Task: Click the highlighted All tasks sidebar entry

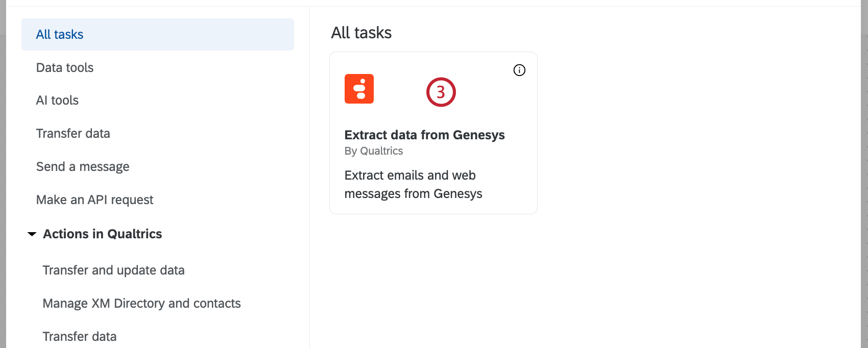Action: click(59, 34)
